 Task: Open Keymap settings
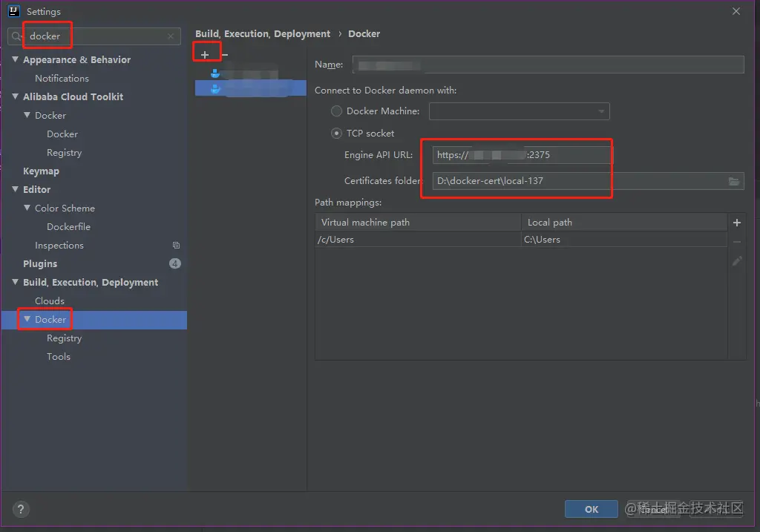click(42, 171)
